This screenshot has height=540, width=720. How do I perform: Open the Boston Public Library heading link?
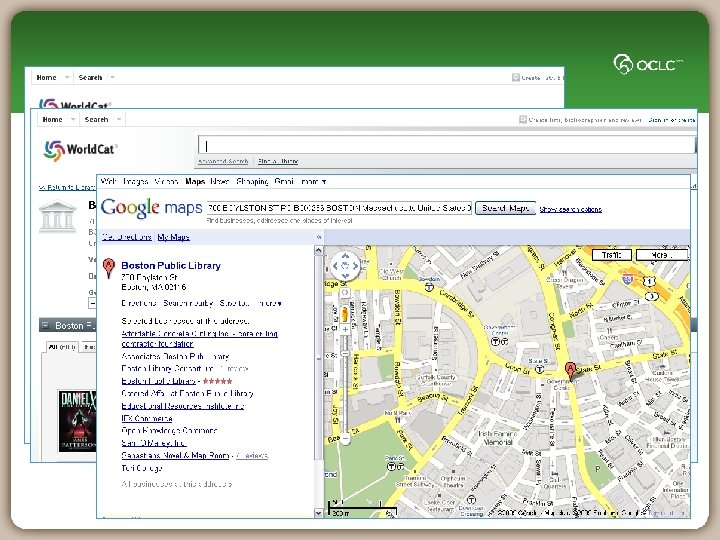pyautogui.click(x=171, y=265)
